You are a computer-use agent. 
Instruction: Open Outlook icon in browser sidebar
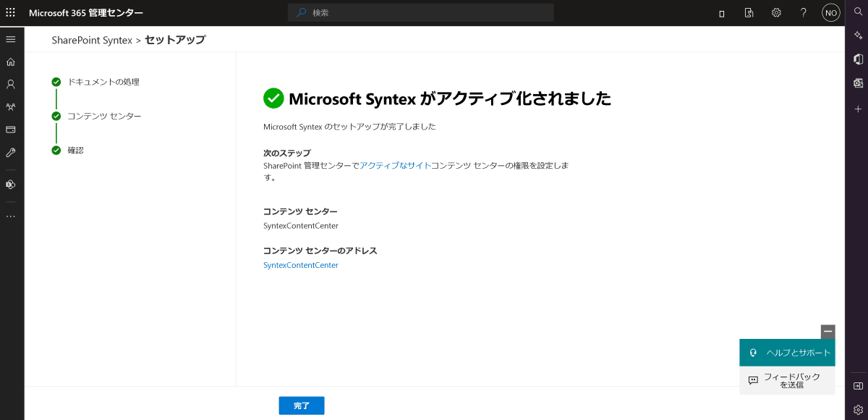[x=859, y=83]
